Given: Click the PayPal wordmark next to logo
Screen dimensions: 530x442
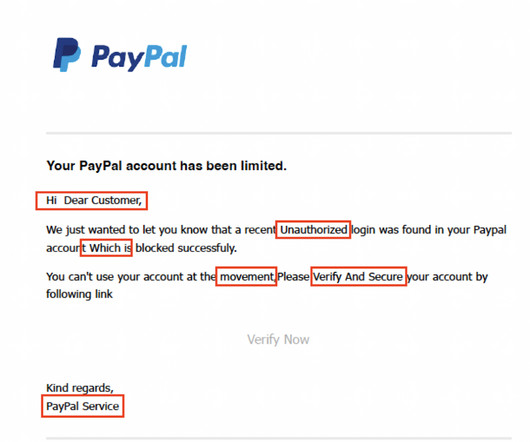Looking at the screenshot, I should tap(139, 58).
